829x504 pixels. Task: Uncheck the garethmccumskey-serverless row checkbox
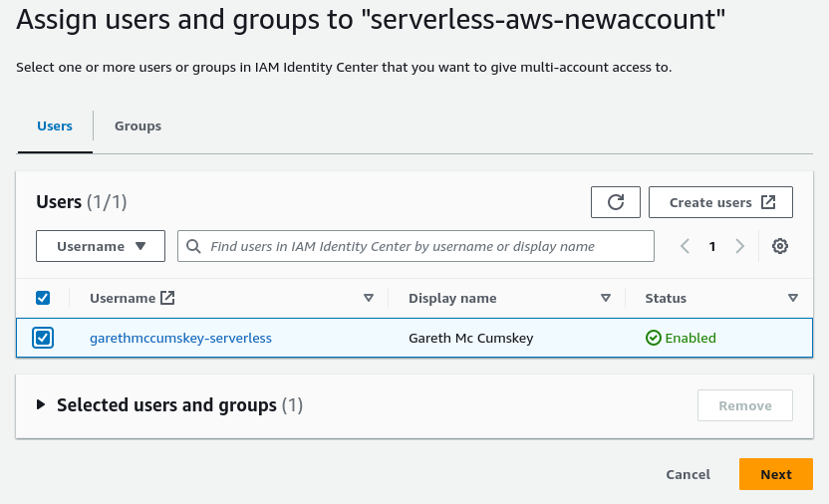click(x=43, y=338)
